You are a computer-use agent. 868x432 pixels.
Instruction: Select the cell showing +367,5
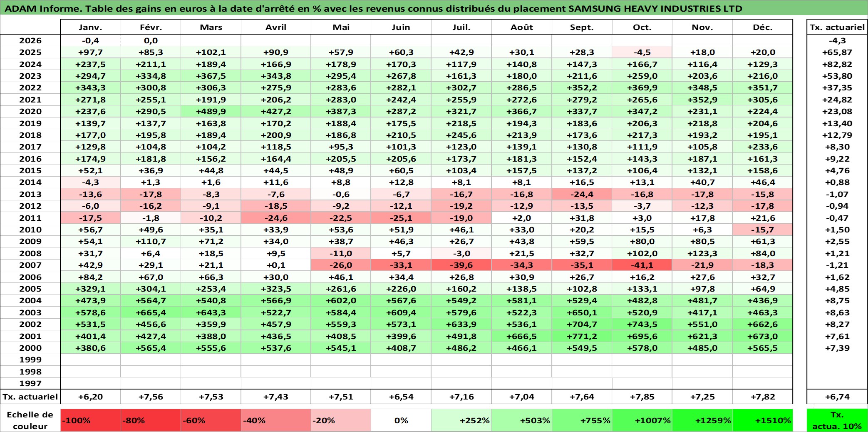[211, 76]
